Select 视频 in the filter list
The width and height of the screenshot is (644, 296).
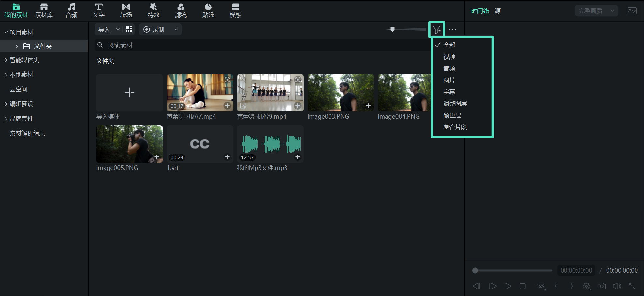449,57
